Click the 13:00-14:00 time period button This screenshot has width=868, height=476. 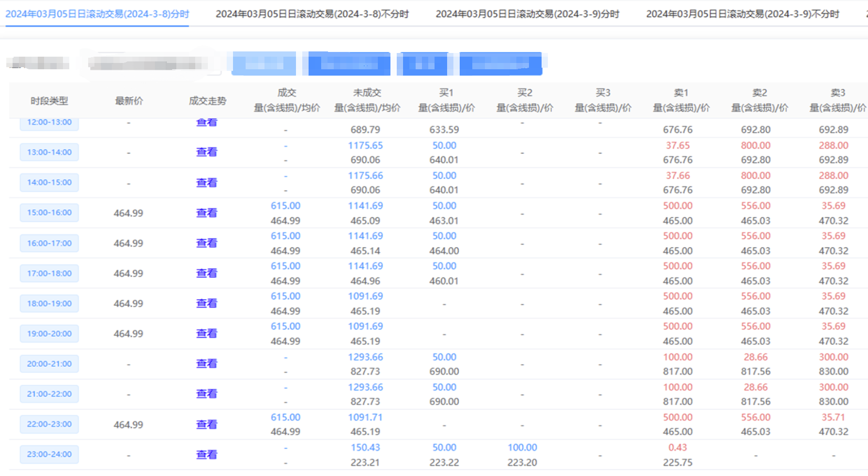[49, 152]
